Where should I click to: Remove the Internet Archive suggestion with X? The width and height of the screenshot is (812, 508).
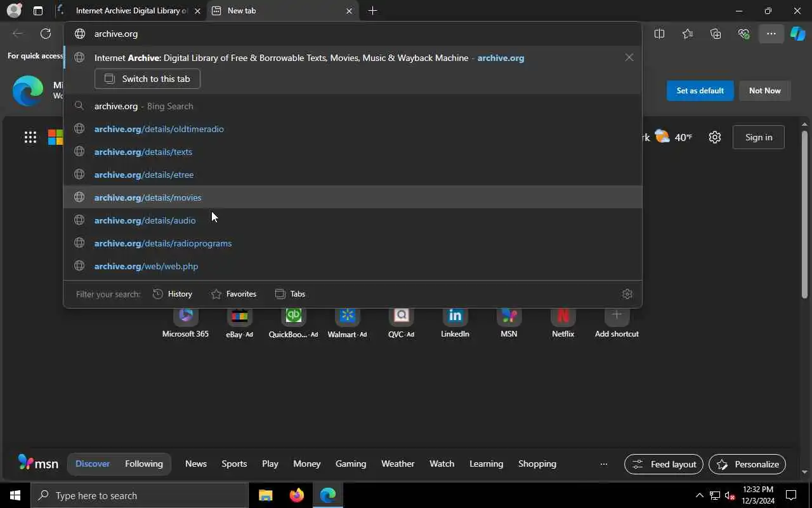point(629,57)
